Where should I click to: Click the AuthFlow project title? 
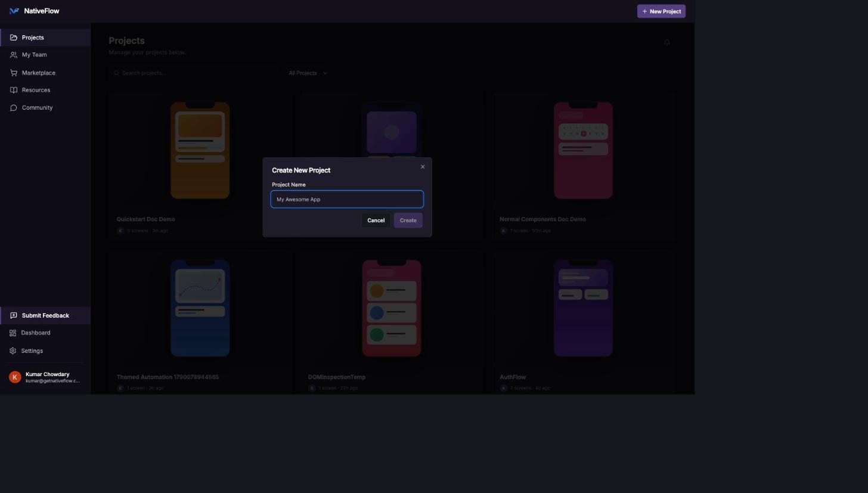tap(513, 377)
